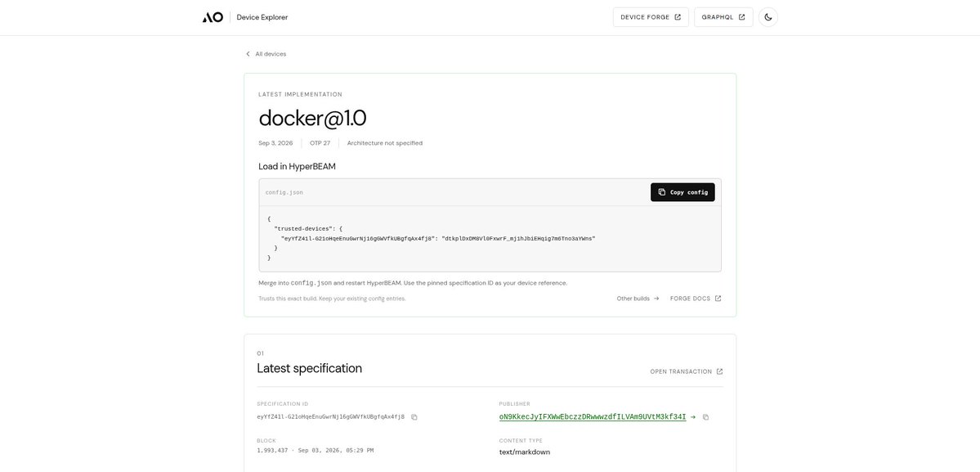View Other builds
This screenshot has width=980, height=472.
tap(638, 299)
